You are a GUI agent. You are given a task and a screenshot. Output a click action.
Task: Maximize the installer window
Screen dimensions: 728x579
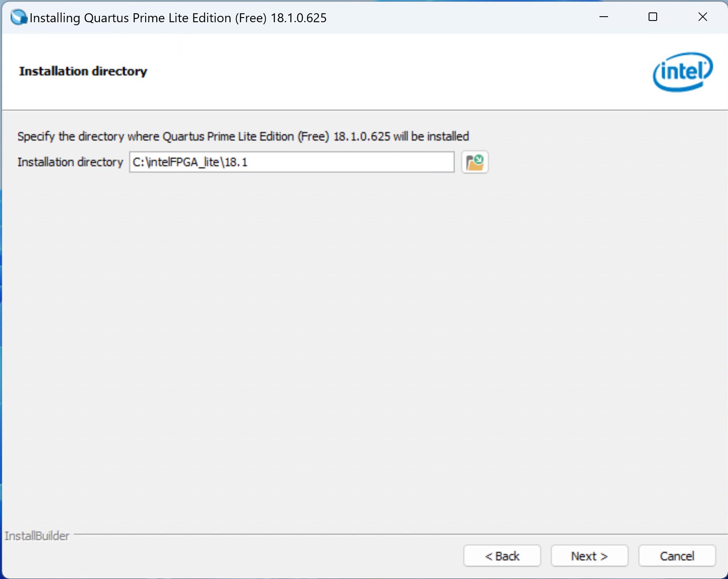(653, 17)
